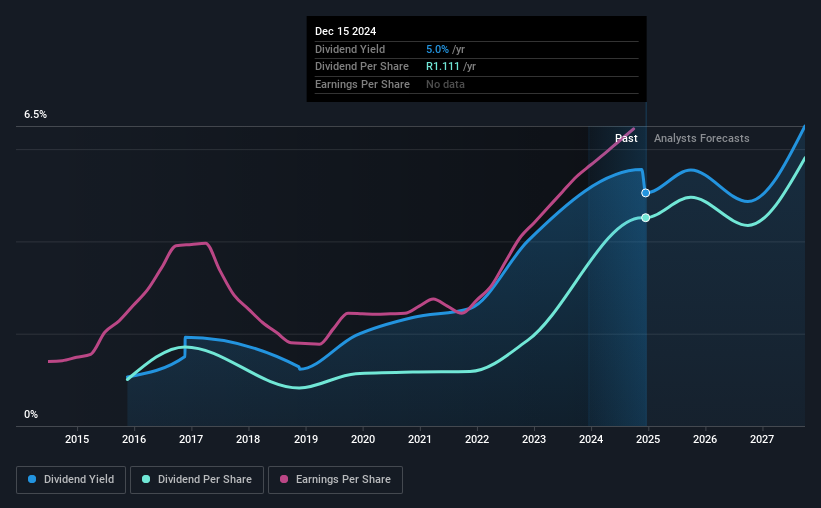Image resolution: width=821 pixels, height=508 pixels.
Task: Select the 2018 x-axis label
Action: pos(248,439)
